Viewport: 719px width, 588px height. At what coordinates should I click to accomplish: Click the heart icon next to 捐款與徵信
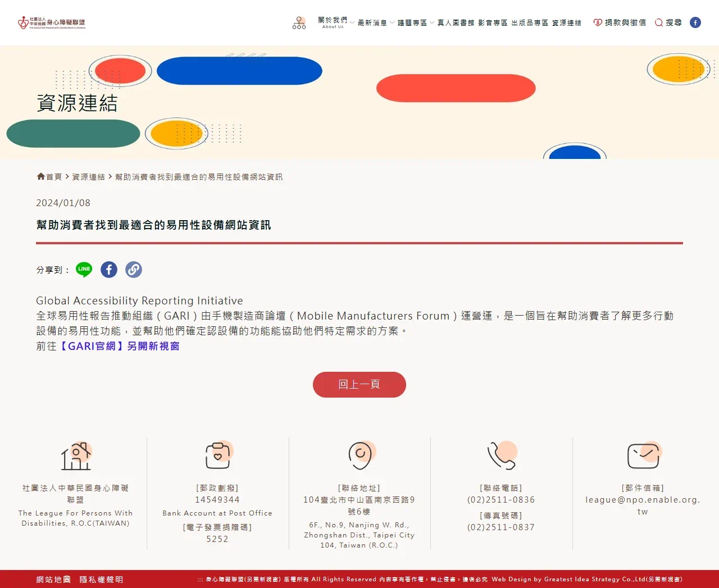[x=597, y=22]
